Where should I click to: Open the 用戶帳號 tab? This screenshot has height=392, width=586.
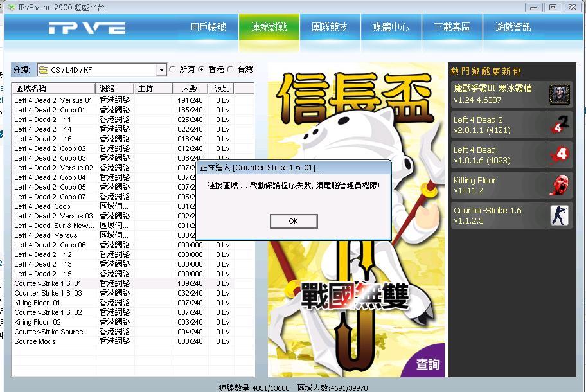pos(208,27)
